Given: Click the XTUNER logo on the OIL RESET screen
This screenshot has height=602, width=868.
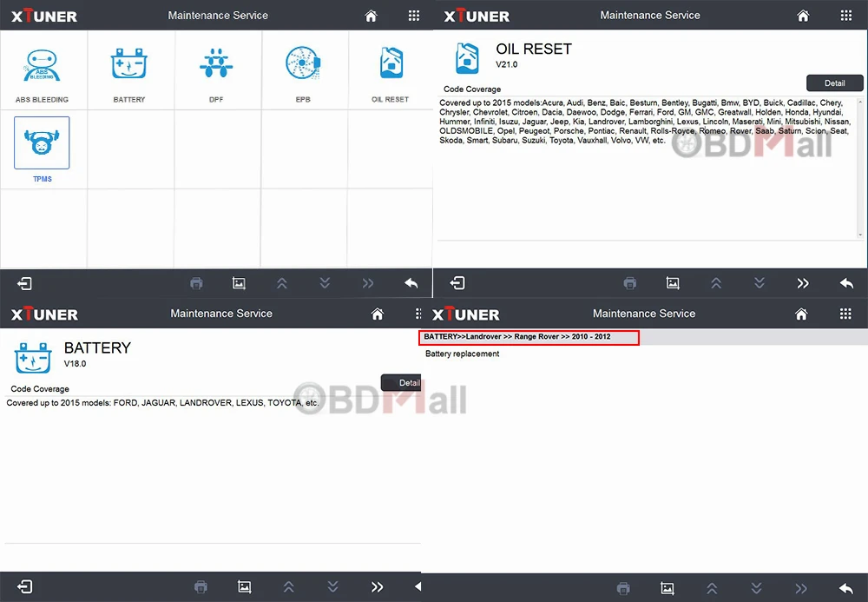Looking at the screenshot, I should point(477,16).
